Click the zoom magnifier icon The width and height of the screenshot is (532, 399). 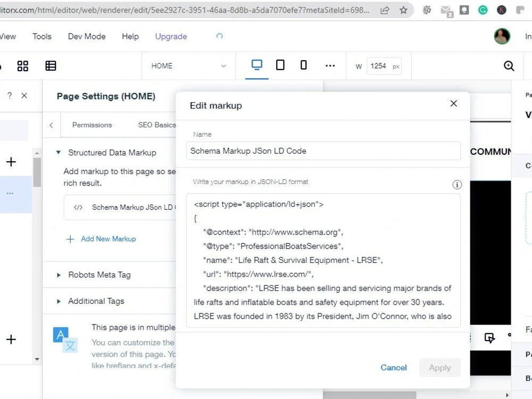509,66
